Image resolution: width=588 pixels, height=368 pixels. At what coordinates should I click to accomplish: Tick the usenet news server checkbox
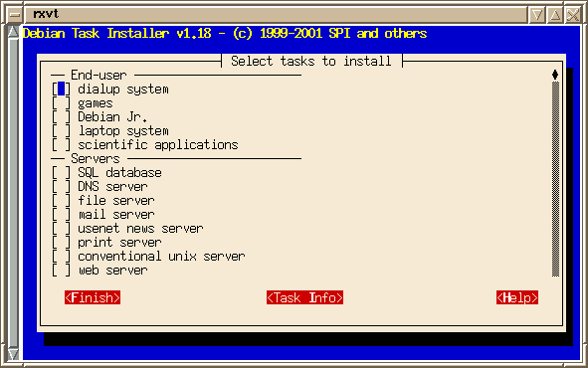(x=61, y=228)
